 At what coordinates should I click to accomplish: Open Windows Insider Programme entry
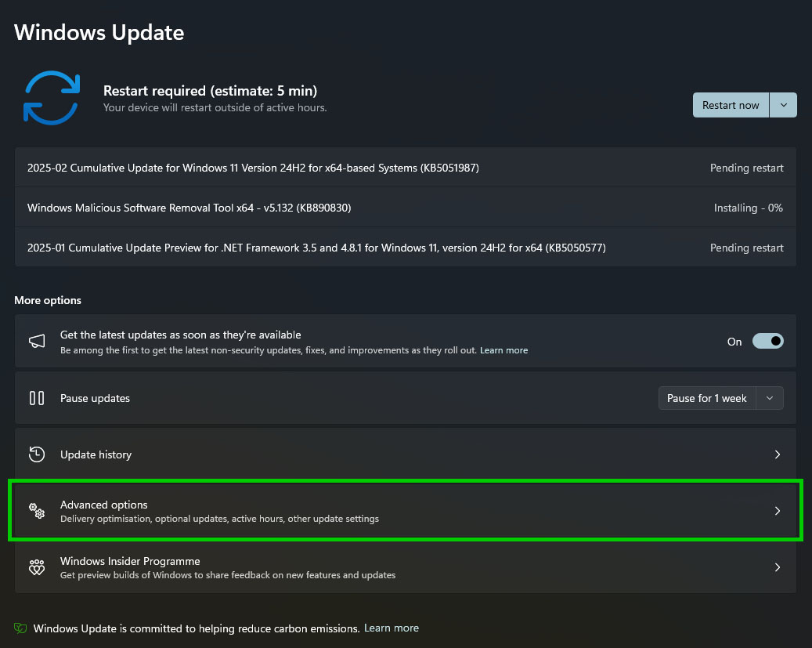point(130,562)
